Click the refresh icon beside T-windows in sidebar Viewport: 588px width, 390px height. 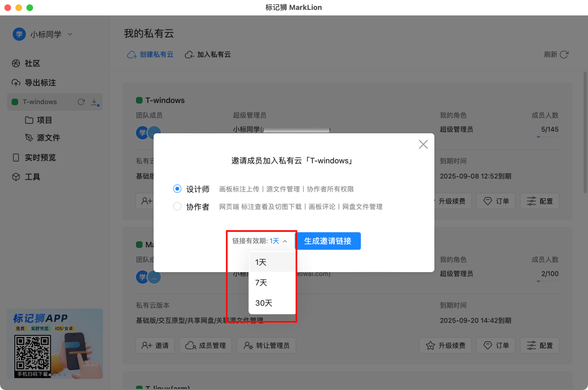point(81,101)
